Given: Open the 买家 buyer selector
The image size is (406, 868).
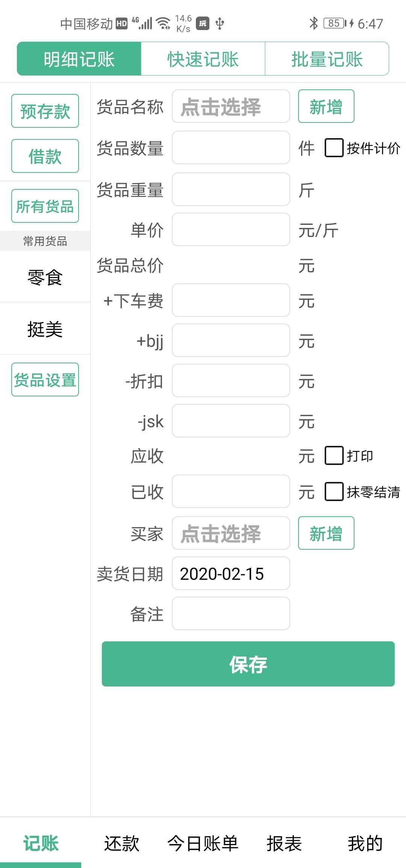Looking at the screenshot, I should [231, 533].
